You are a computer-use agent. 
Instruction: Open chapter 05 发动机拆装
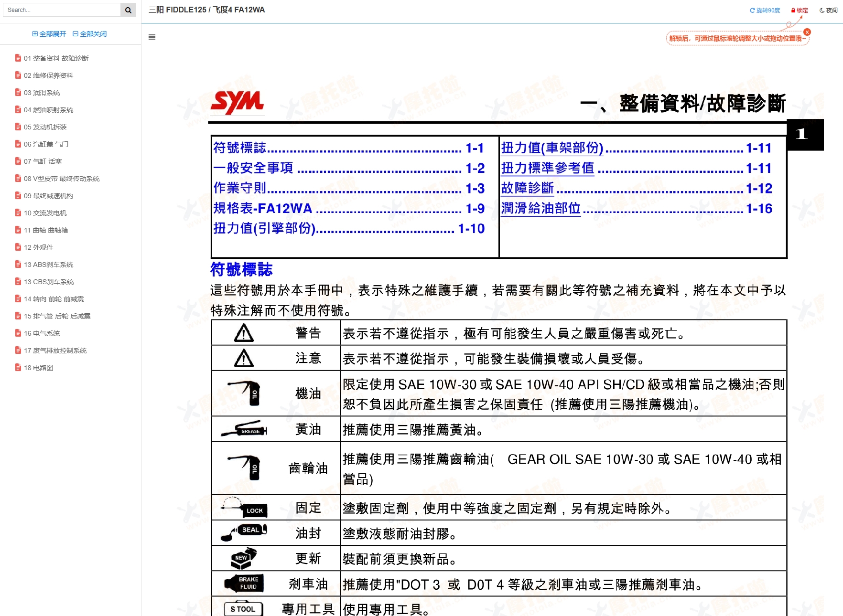(41, 127)
